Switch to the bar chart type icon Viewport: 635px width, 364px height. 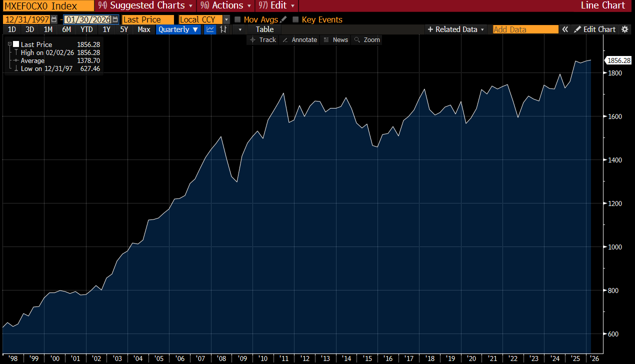coord(223,29)
